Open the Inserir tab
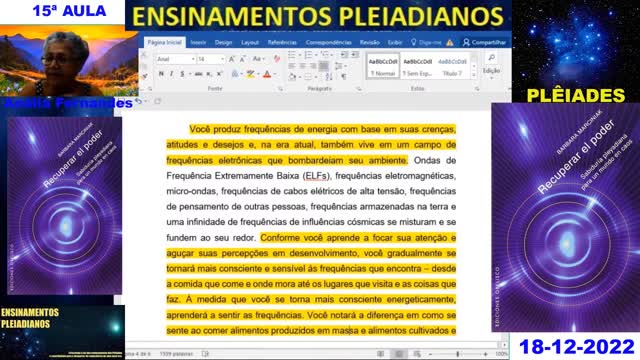Screen dimensions: 640x360 coord(198,42)
